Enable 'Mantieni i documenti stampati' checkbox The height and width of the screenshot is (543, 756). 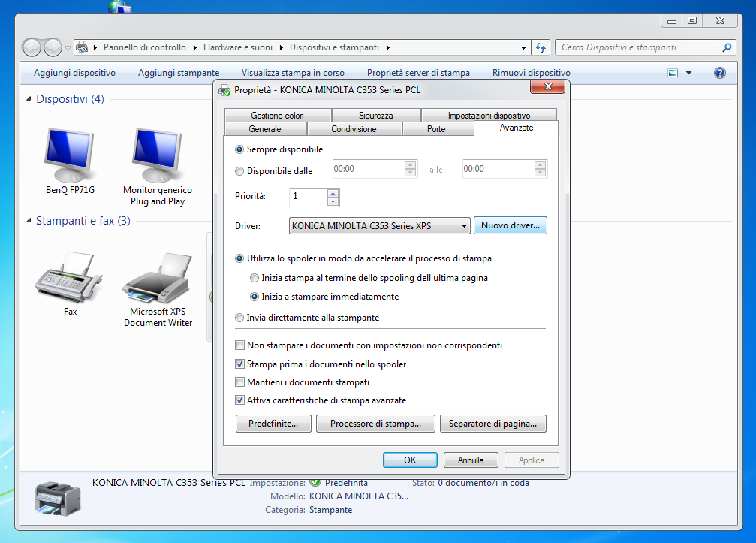(x=240, y=382)
